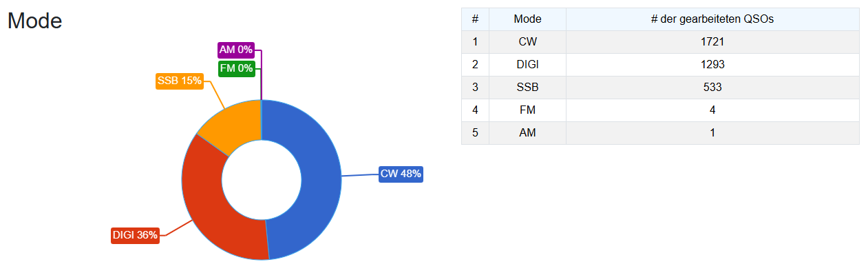Click the # column header
The width and height of the screenshot is (868, 273).
[x=475, y=19]
